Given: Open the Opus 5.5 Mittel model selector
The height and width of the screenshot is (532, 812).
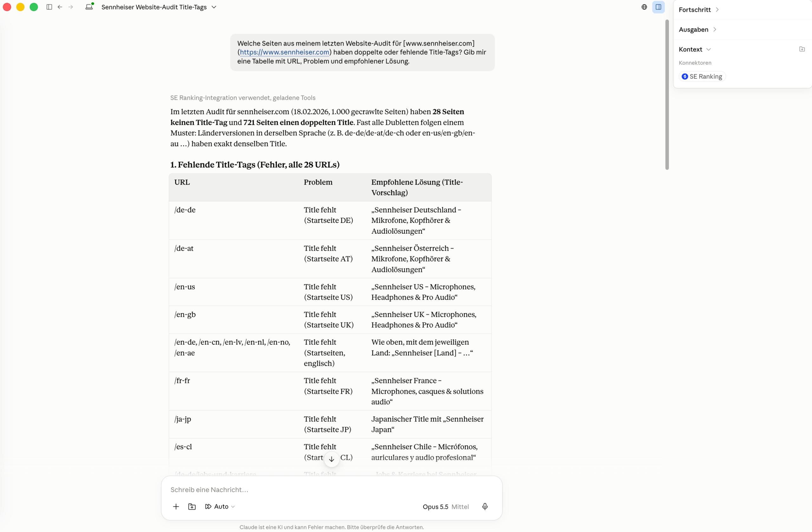Looking at the screenshot, I should (446, 507).
